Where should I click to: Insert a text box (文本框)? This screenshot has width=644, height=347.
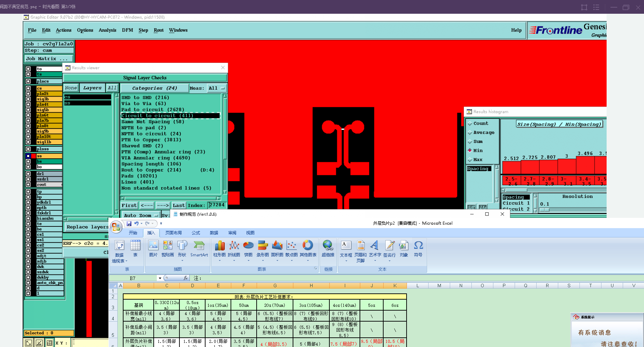click(346, 250)
